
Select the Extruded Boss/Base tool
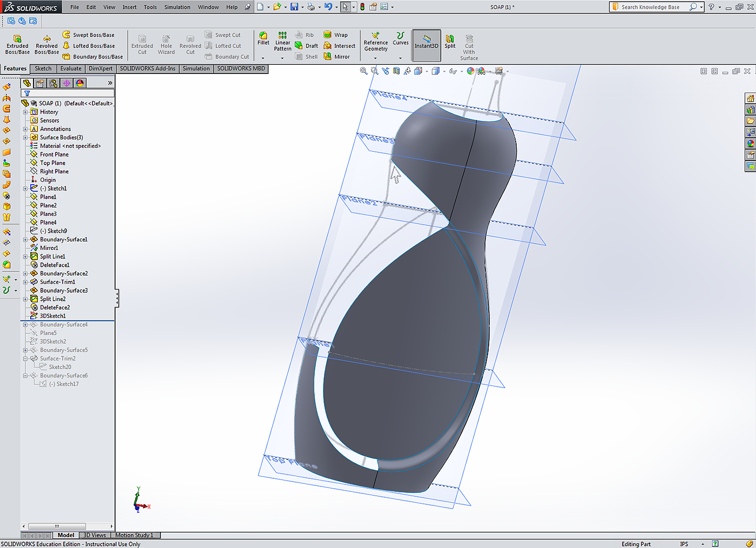click(x=17, y=44)
